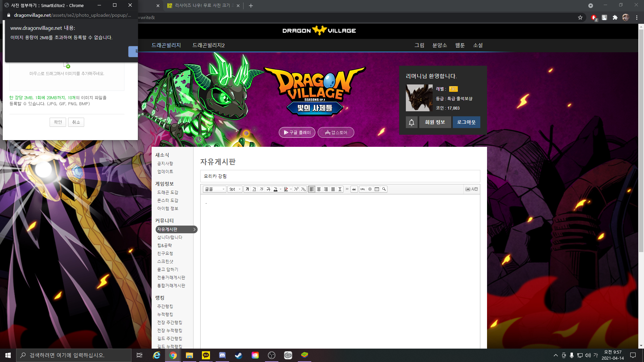644x362 pixels.
Task: Toggle bold text in the editor toolbar
Action: (247, 189)
